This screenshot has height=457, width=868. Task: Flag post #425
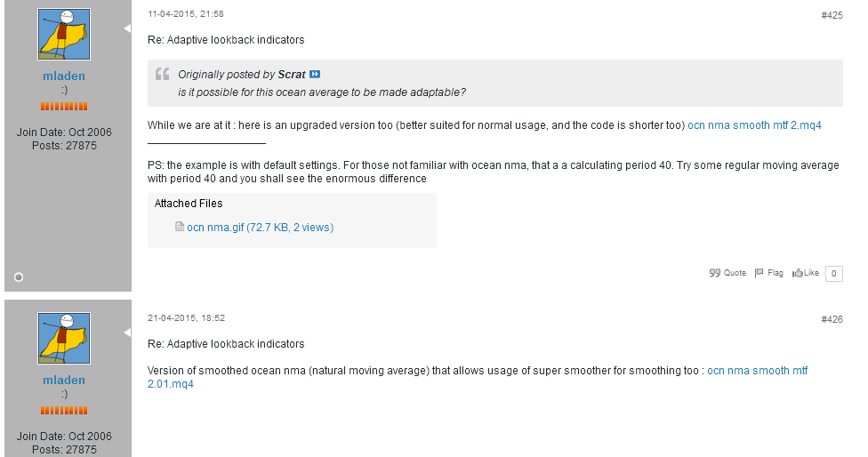pyautogui.click(x=769, y=273)
